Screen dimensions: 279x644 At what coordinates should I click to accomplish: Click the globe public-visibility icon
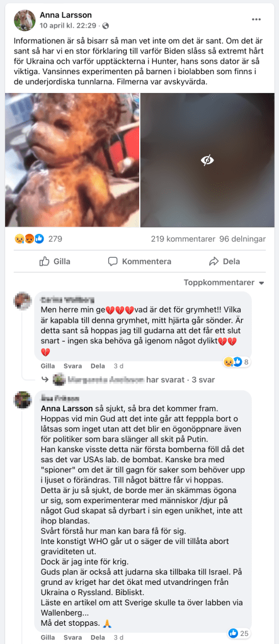106,25
